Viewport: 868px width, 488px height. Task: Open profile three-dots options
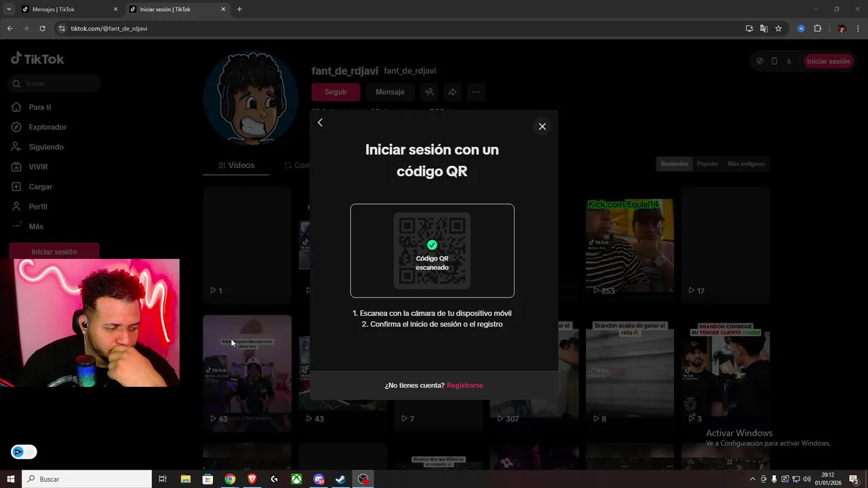click(476, 92)
